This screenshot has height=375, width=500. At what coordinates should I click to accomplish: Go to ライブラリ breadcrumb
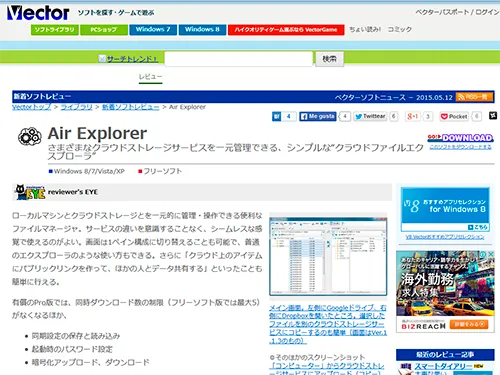[x=76, y=107]
